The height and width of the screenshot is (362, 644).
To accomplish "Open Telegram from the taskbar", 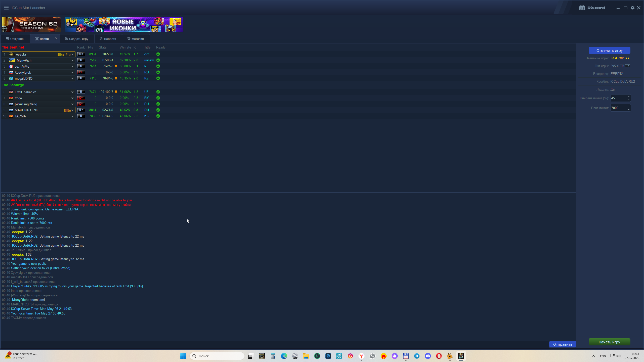I will pyautogui.click(x=417, y=356).
